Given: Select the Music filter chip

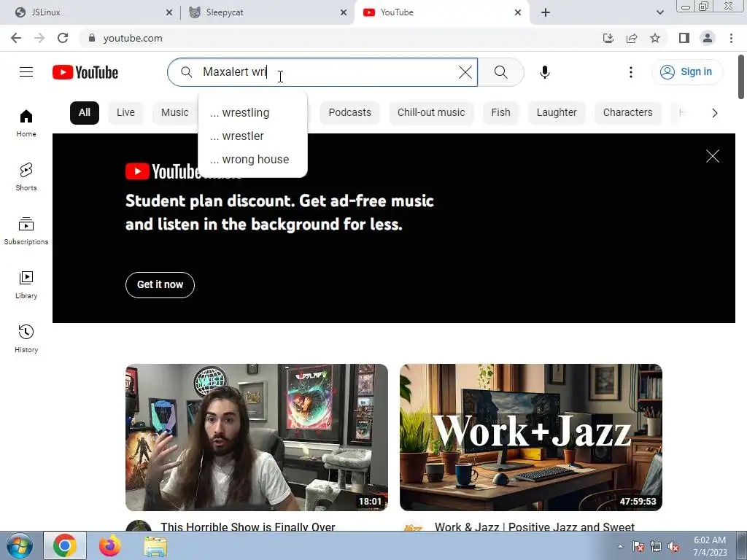Looking at the screenshot, I should point(175,113).
